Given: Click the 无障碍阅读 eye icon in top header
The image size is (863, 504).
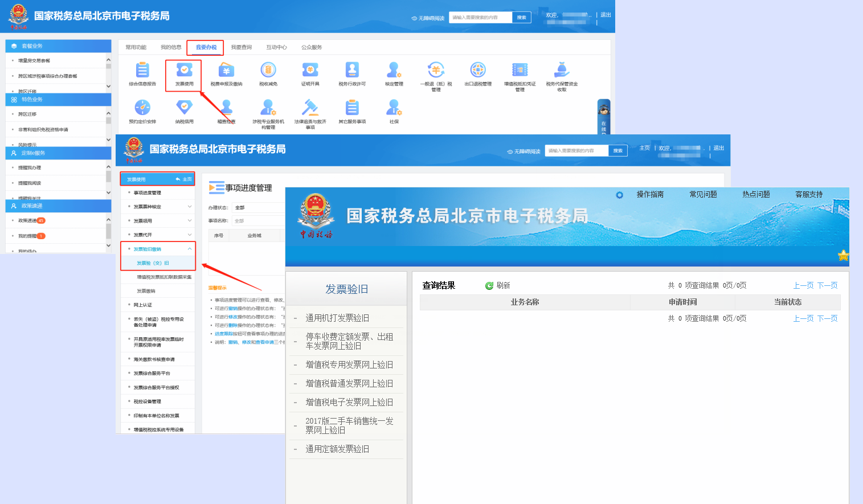Looking at the screenshot, I should 414,18.
